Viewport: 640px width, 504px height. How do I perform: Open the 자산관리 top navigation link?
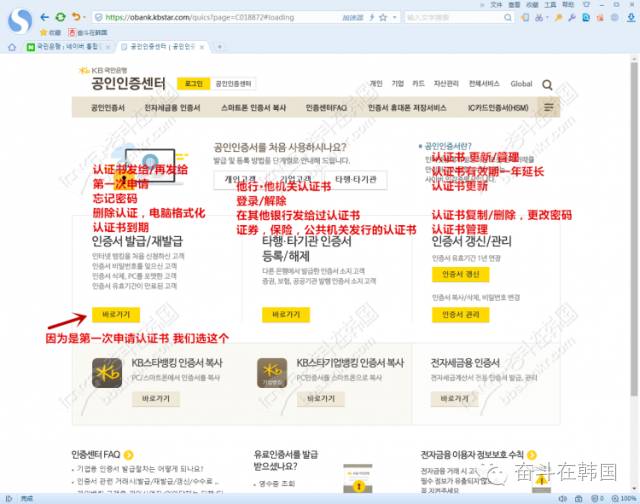tap(446, 83)
